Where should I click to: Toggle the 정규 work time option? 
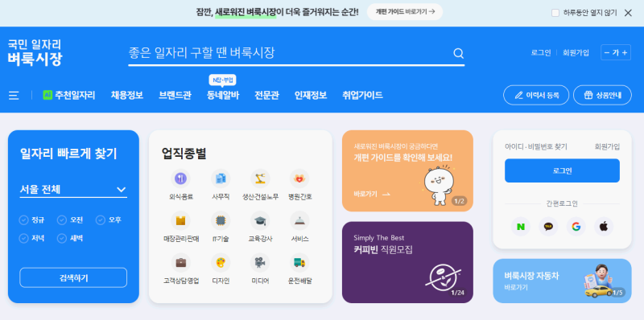[31, 220]
